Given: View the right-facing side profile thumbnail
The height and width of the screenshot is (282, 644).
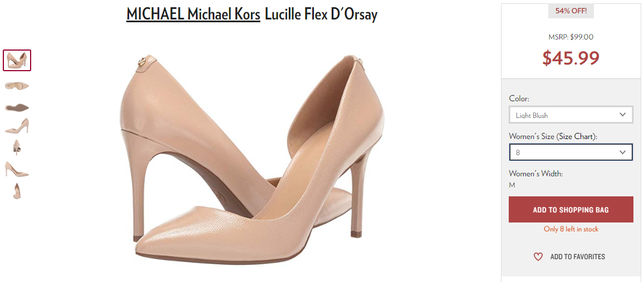Looking at the screenshot, I should (17, 169).
